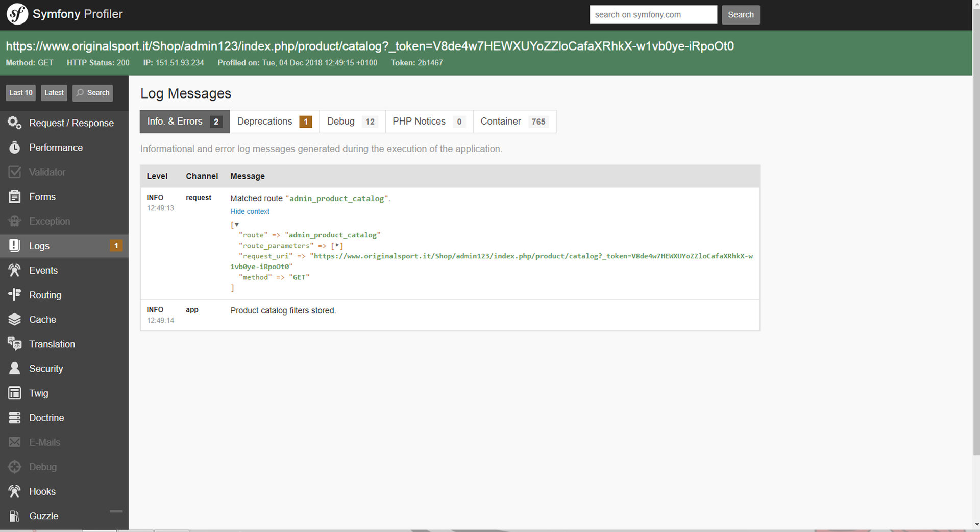
Task: Click the sidebar Search button
Action: pyautogui.click(x=92, y=93)
